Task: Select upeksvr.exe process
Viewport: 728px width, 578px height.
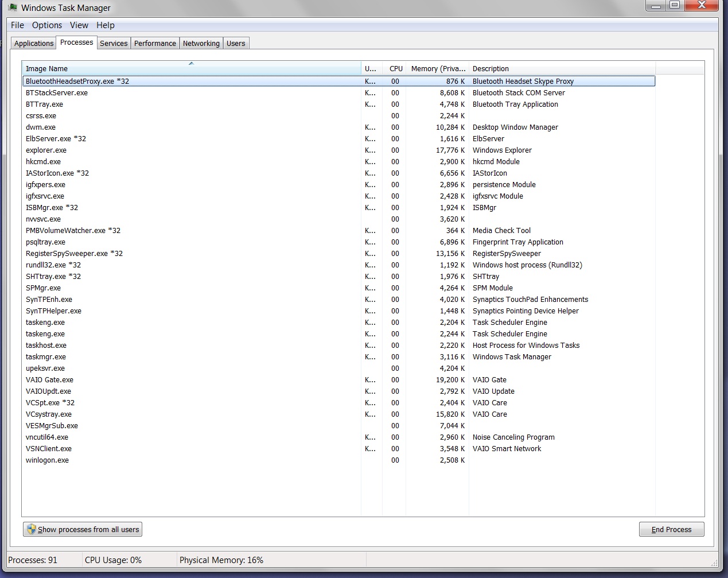Action: (338, 368)
